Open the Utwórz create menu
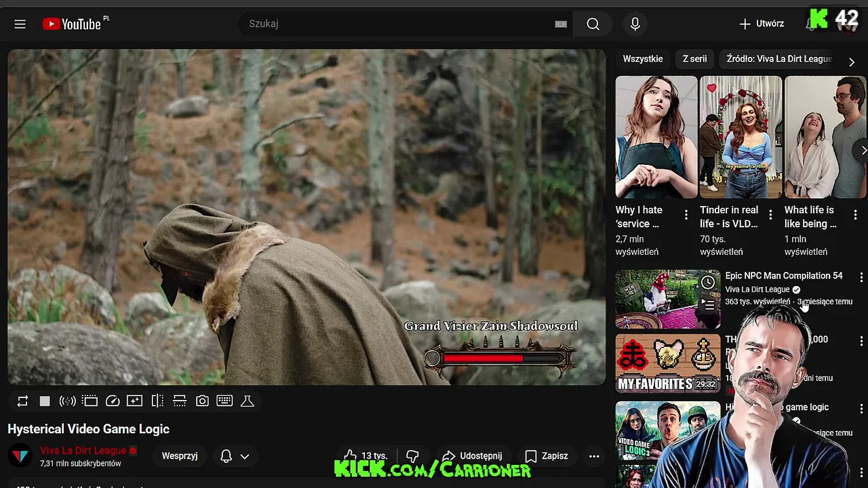 pos(762,24)
